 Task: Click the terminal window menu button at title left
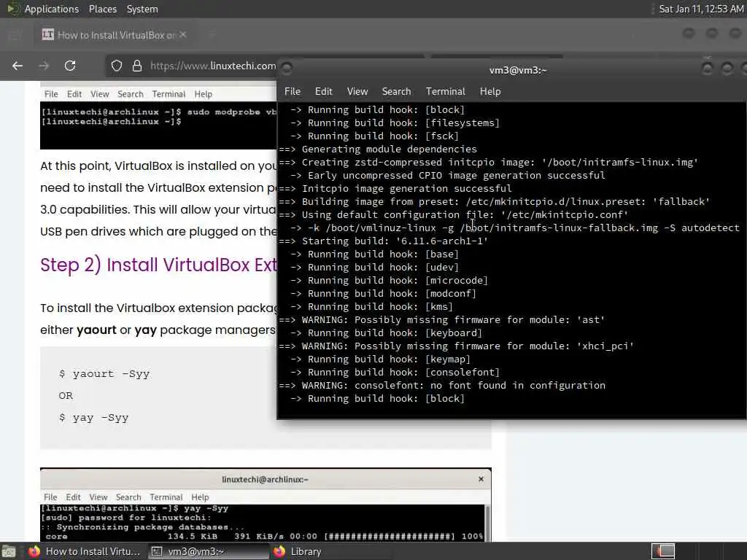point(286,69)
